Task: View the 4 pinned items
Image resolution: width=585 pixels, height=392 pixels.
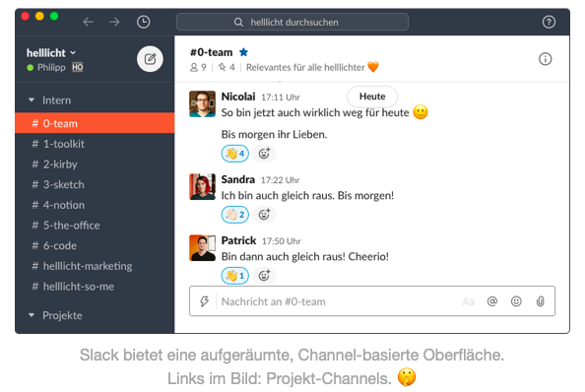Action: tap(227, 68)
